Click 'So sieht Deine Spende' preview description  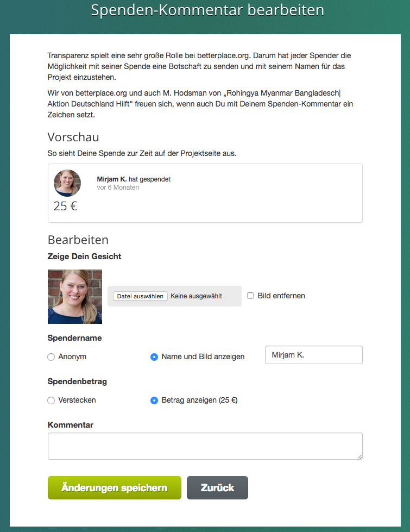[142, 153]
